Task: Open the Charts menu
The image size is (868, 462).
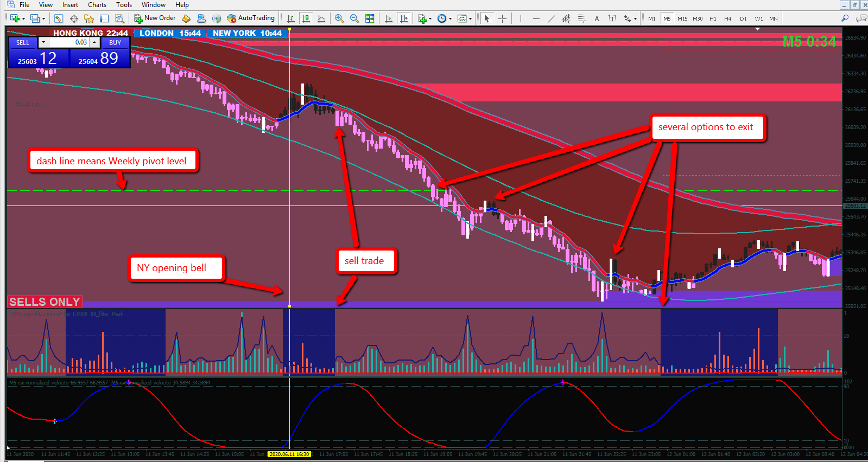Action: pyautogui.click(x=97, y=5)
